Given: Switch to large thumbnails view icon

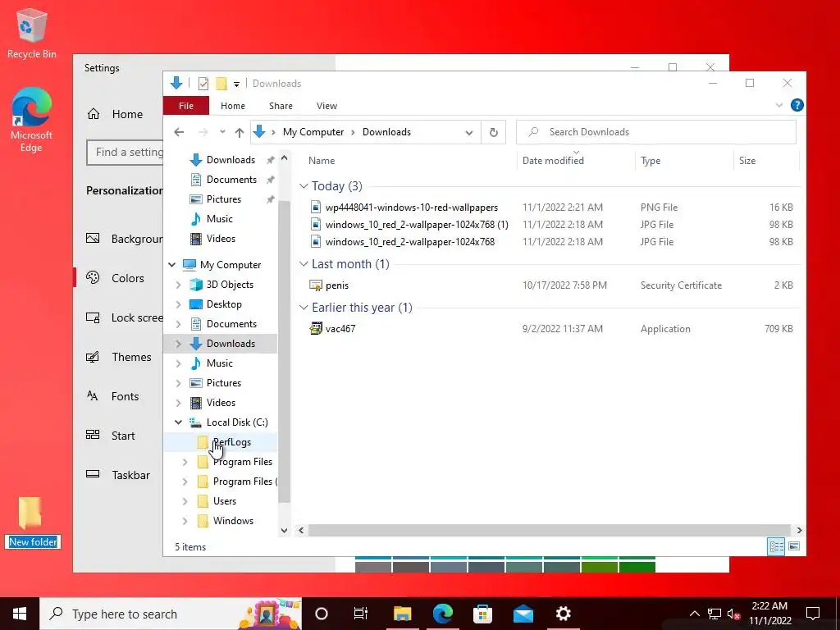Looking at the screenshot, I should (794, 546).
